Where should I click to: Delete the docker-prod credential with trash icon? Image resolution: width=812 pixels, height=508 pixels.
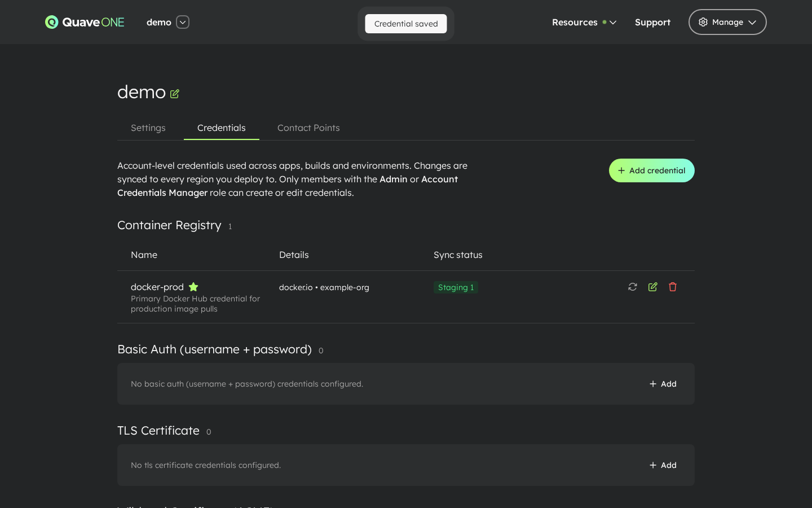pos(673,287)
